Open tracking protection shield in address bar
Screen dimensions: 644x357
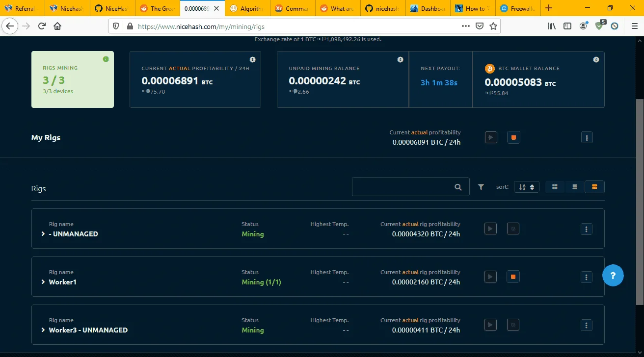116,26
